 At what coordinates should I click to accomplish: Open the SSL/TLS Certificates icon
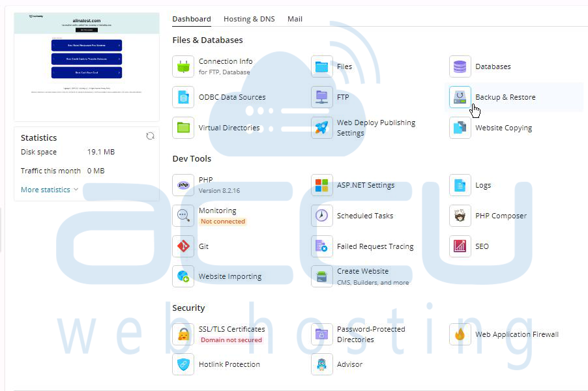point(183,334)
